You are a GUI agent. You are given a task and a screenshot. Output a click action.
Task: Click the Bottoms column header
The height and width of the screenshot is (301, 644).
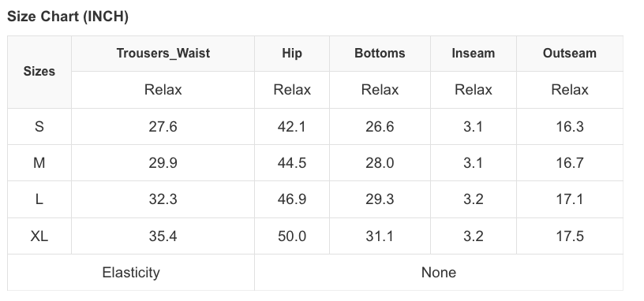click(380, 54)
